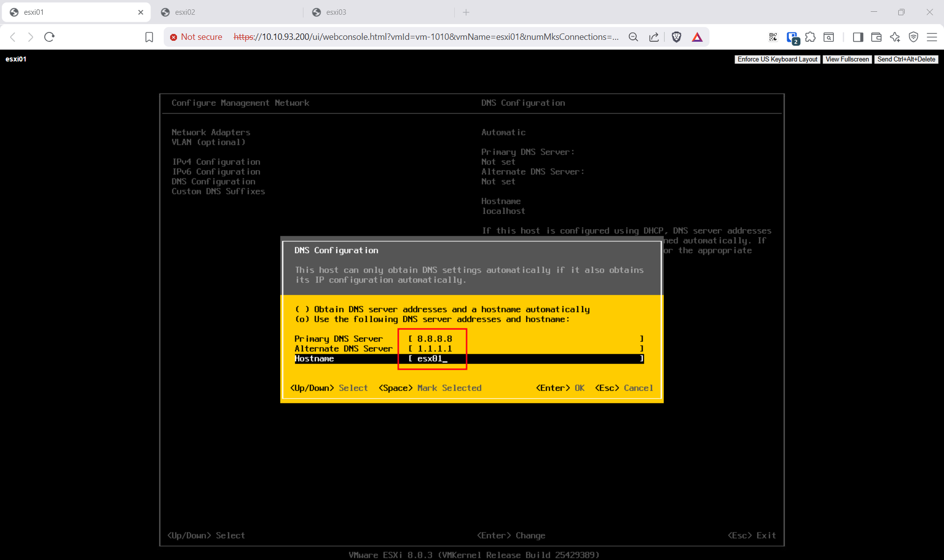Click DNS Configuration entry in the left list
This screenshot has width=944, height=560.
click(x=213, y=181)
